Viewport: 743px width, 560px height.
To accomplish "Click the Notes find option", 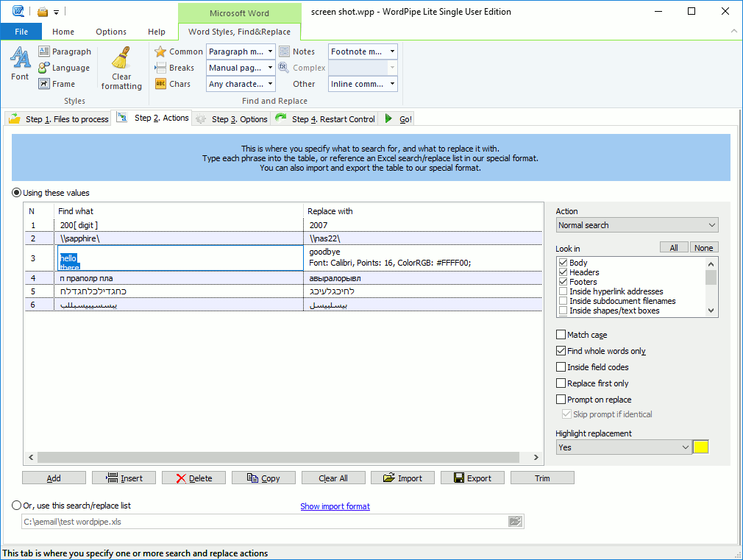I will pyautogui.click(x=299, y=52).
